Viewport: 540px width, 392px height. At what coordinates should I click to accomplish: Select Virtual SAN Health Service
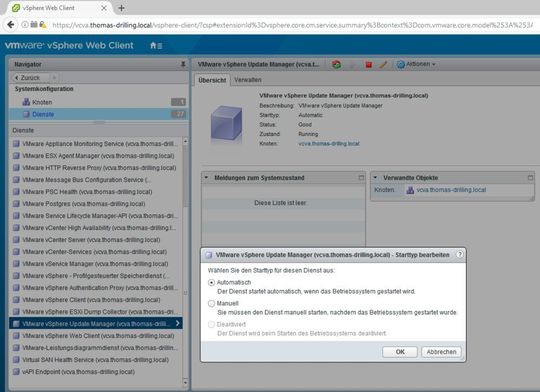(x=96, y=360)
